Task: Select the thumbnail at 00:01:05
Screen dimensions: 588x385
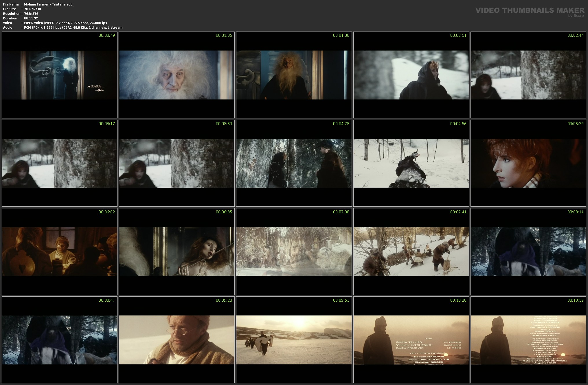Action: tap(177, 75)
